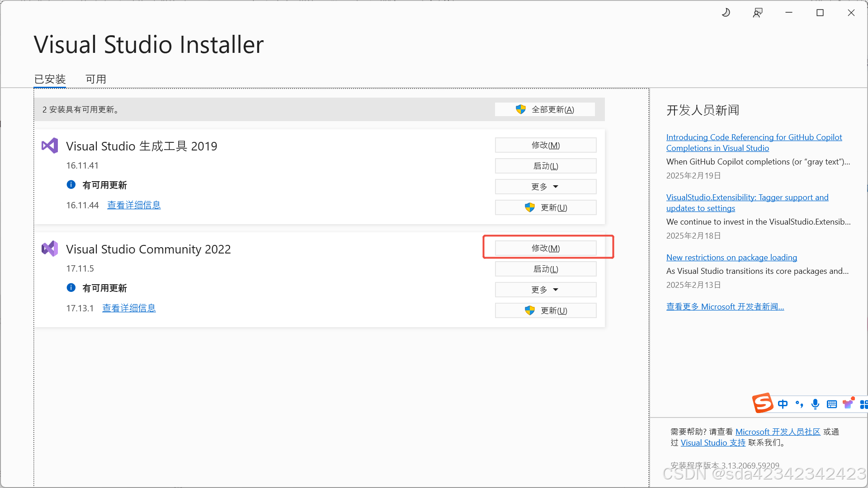Click the Visual Studio 生成工具 2019 logo icon
The image size is (868, 488).
pyautogui.click(x=50, y=145)
